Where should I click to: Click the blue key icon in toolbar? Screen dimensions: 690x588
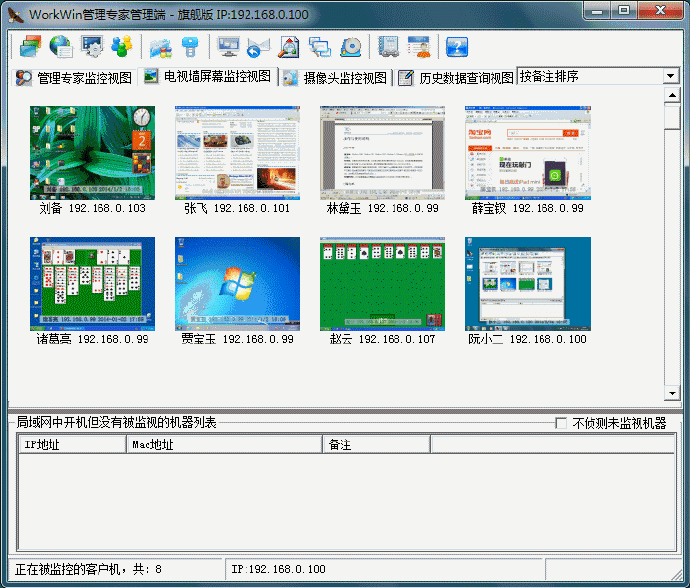(x=190, y=46)
